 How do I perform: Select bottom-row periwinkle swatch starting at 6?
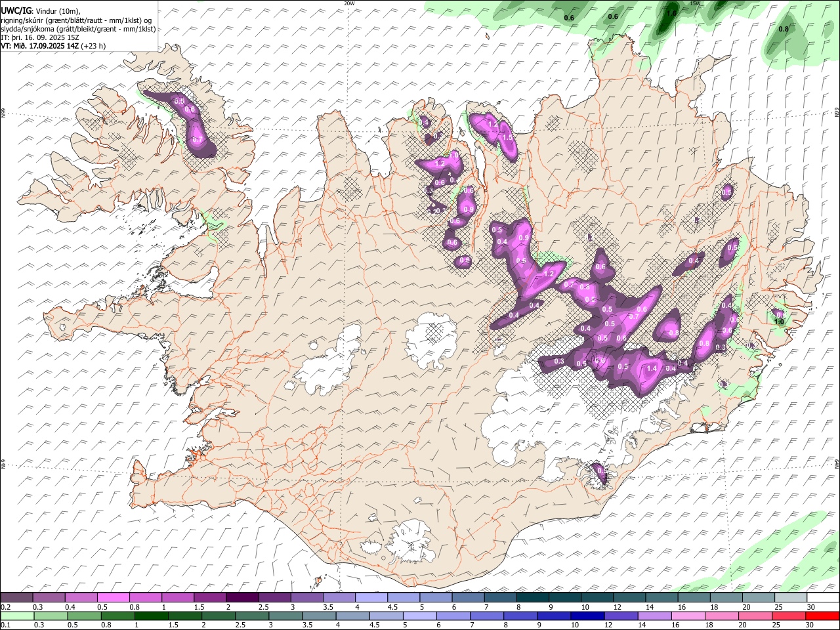pyautogui.click(x=453, y=616)
